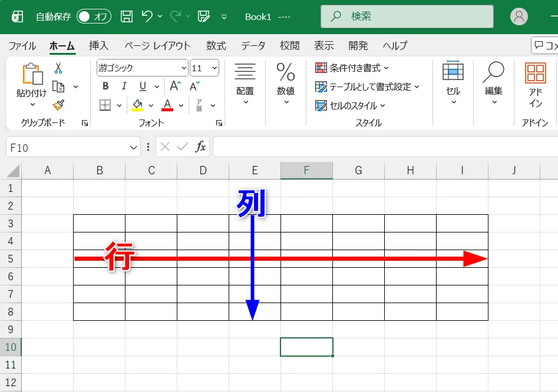Screen dimensions: 558x392
Task: Open the Name Box dropdown arrow
Action: coord(133,147)
